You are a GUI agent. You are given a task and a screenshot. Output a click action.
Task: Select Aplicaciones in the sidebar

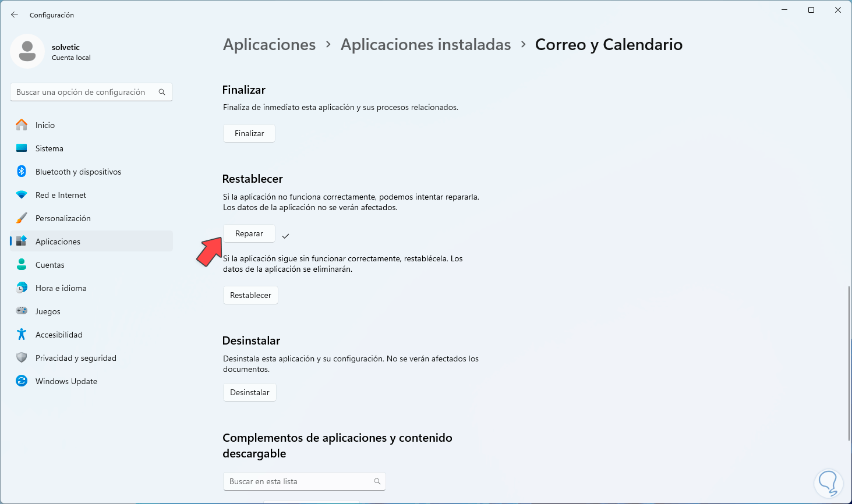click(91, 242)
